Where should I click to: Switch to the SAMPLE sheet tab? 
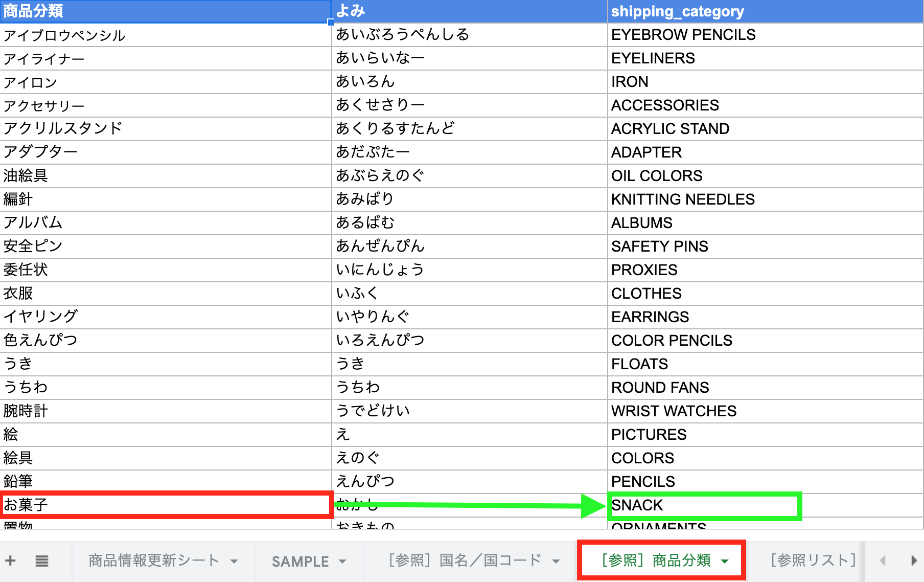coord(300,562)
